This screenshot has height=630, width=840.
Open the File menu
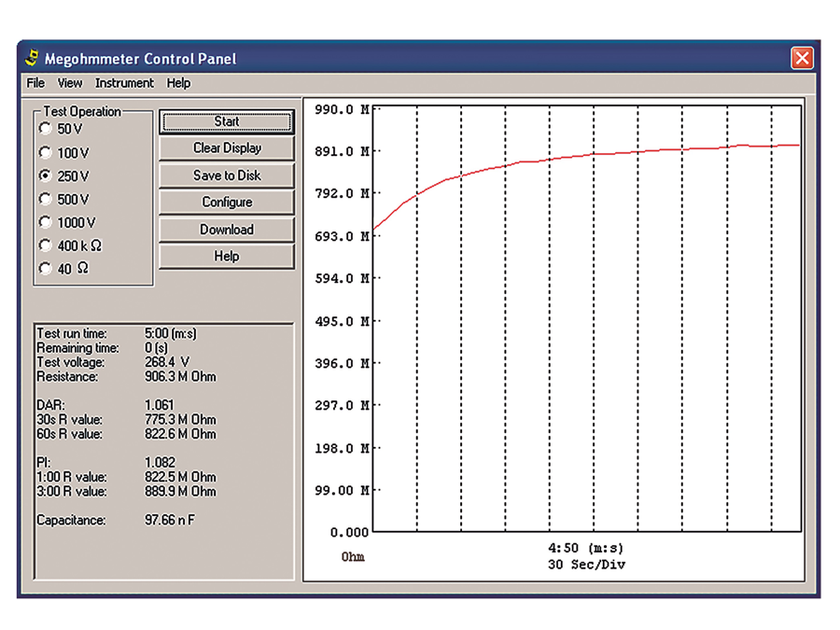[35, 83]
